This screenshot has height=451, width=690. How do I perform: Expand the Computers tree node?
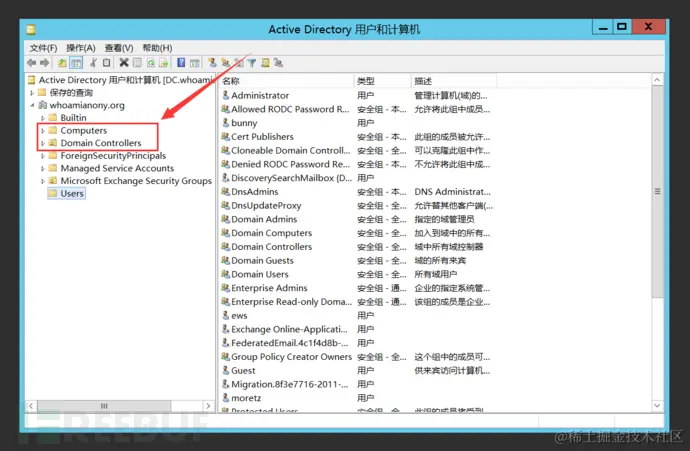tap(43, 131)
